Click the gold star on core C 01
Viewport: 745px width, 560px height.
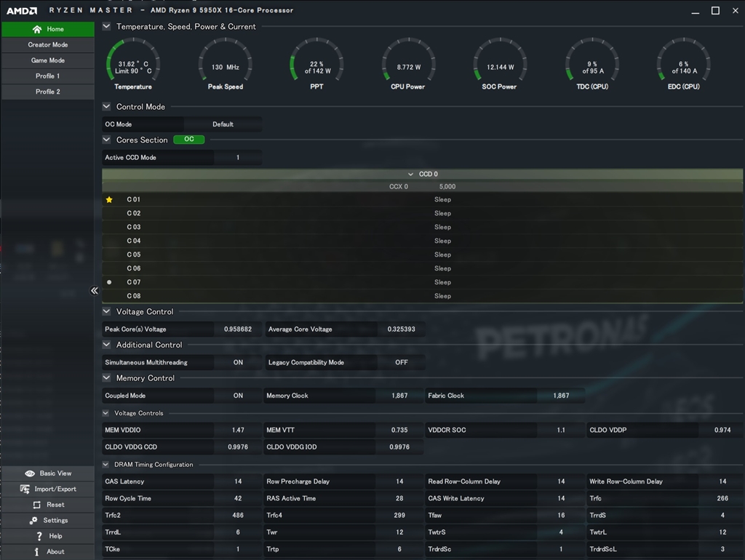pyautogui.click(x=109, y=199)
